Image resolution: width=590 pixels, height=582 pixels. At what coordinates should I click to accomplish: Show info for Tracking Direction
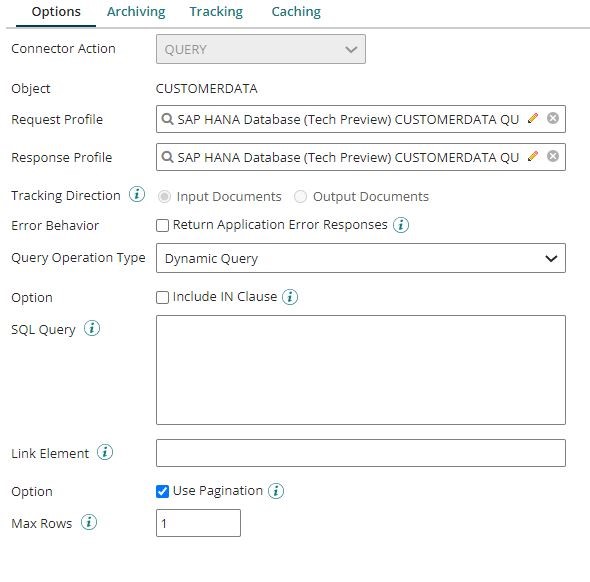[137, 195]
